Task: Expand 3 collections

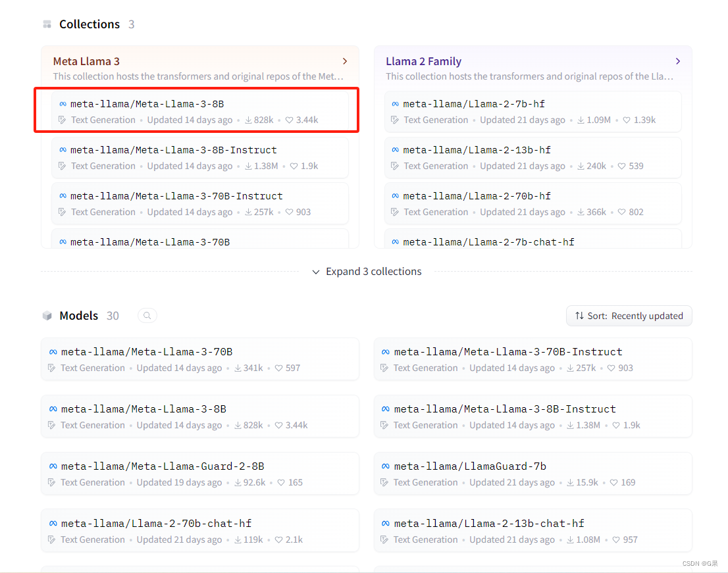Action: (x=367, y=272)
